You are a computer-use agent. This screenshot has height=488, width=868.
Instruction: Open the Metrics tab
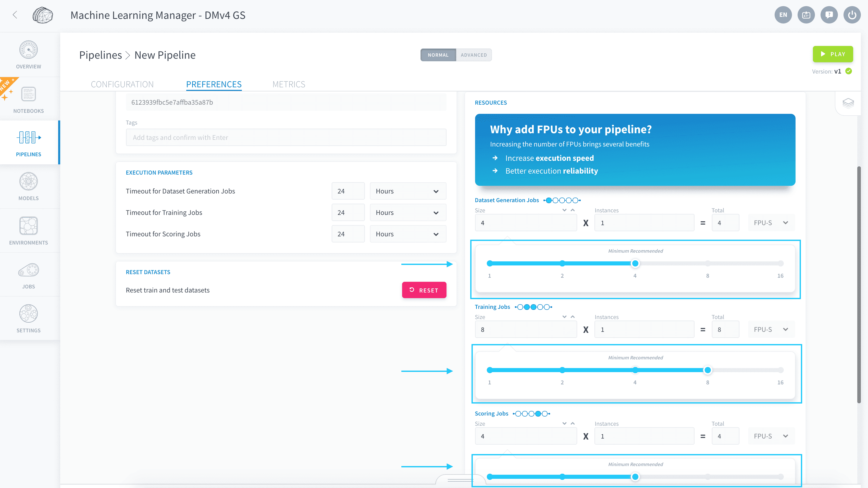[x=289, y=84]
